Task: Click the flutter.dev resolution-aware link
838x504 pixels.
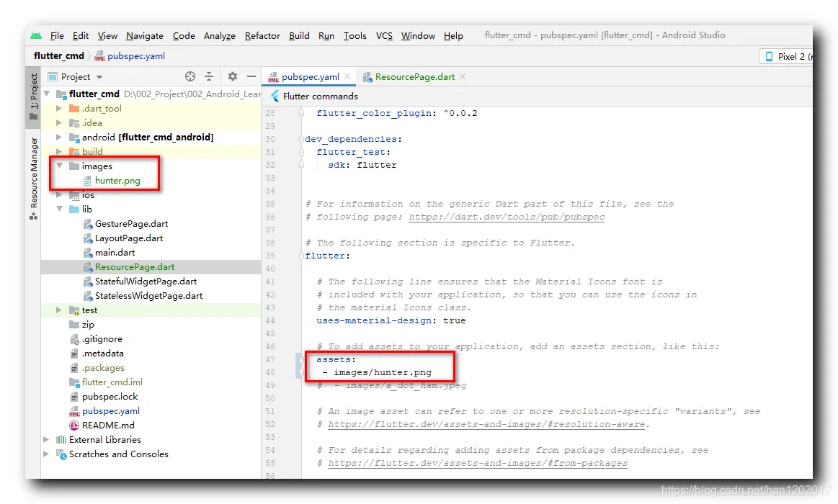Action: click(486, 425)
